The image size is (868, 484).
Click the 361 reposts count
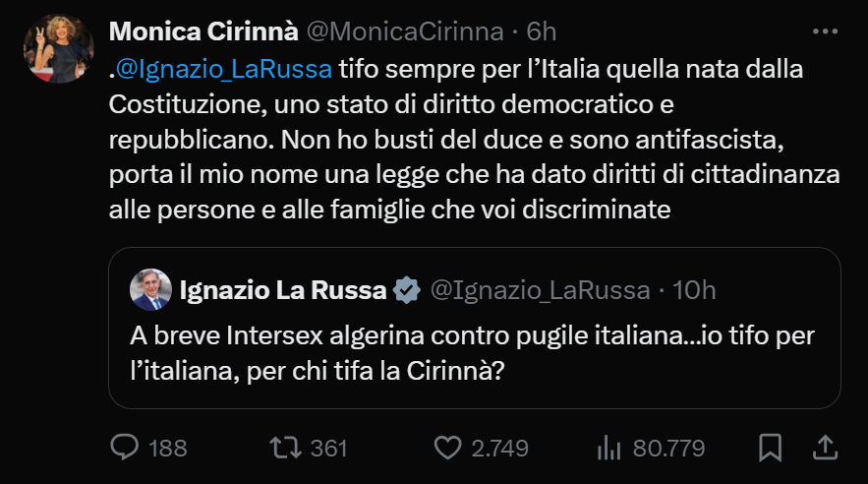click(x=329, y=449)
